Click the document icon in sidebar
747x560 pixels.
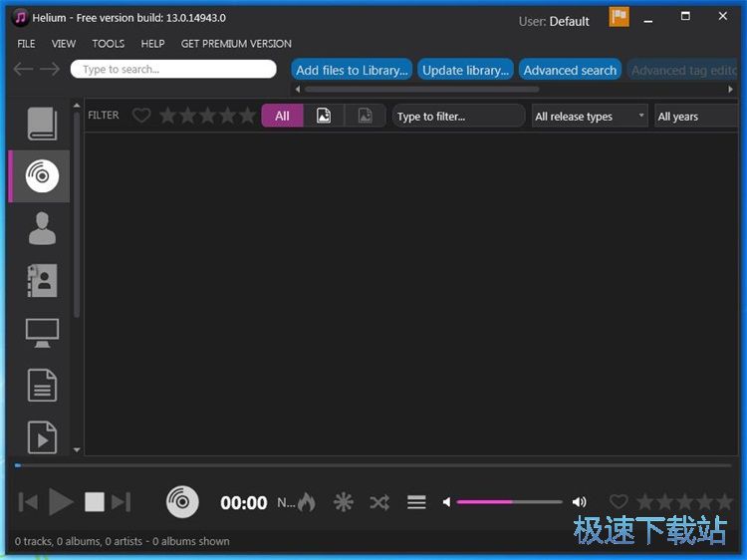tap(42, 385)
